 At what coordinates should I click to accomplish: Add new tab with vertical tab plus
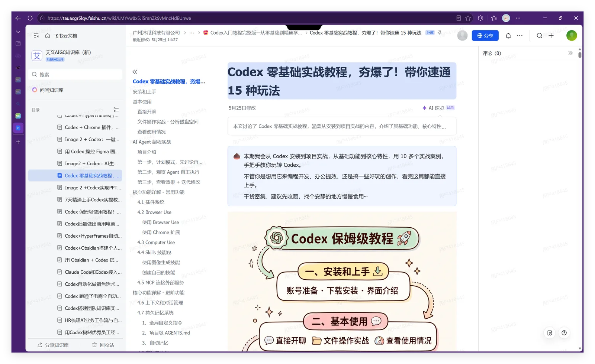point(18,142)
